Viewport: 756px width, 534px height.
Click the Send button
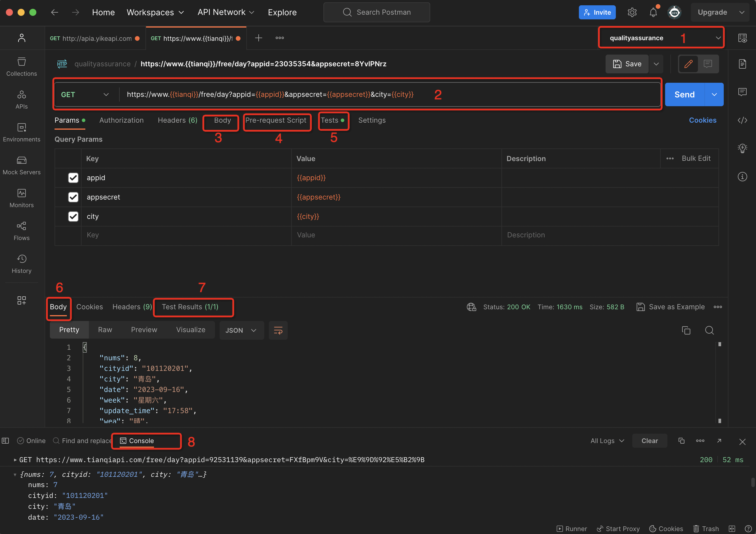coord(684,94)
